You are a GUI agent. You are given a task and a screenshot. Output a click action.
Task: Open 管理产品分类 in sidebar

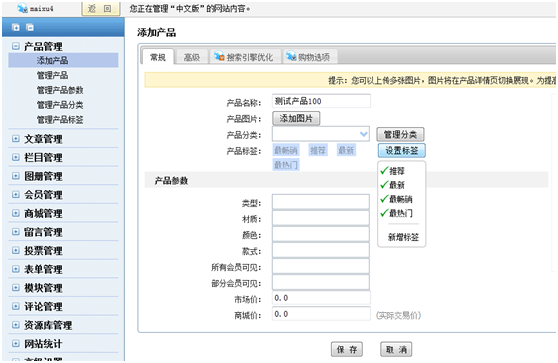60,105
